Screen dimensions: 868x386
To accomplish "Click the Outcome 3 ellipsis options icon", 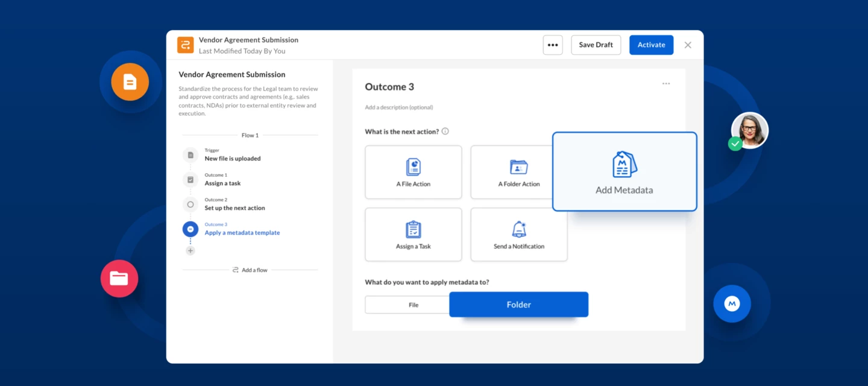I will [x=666, y=84].
